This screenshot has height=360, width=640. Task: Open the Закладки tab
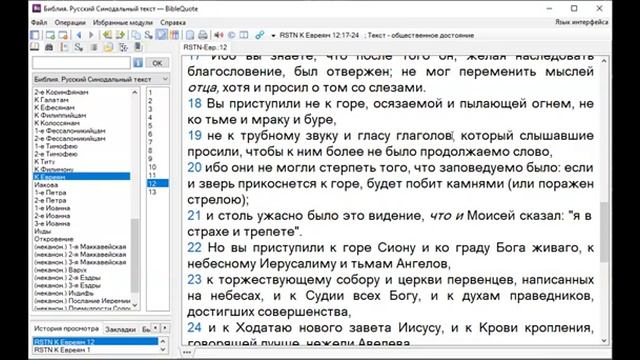pyautogui.click(x=120, y=329)
